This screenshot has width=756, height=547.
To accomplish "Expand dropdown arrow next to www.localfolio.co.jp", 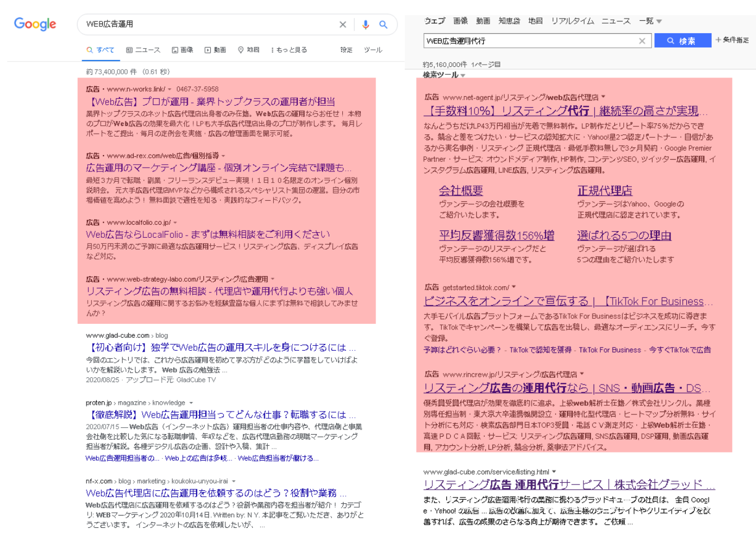I will pos(175,223).
